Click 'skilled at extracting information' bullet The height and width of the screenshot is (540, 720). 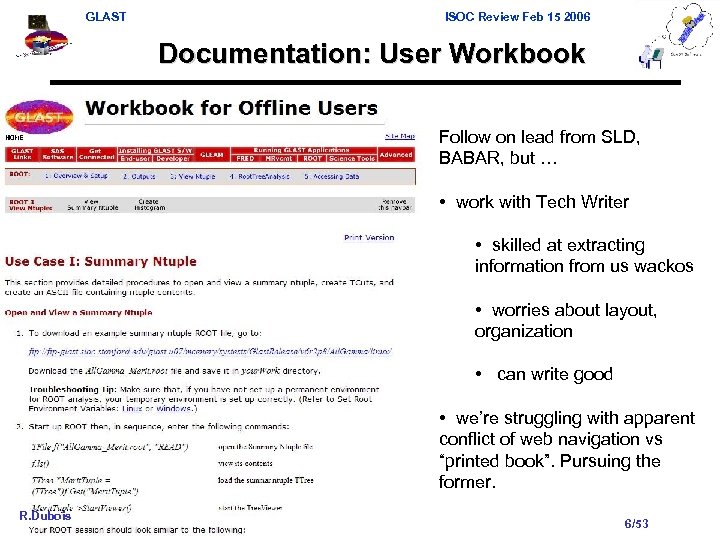584,255
